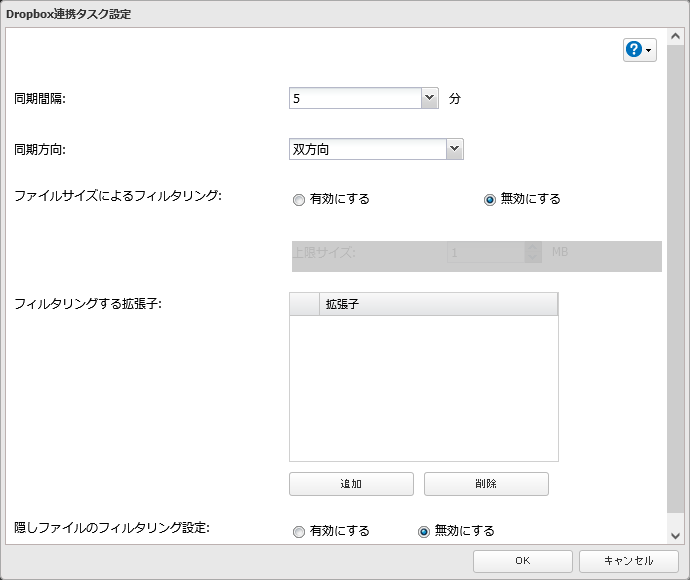Click the 同期方向 label text

point(40,150)
